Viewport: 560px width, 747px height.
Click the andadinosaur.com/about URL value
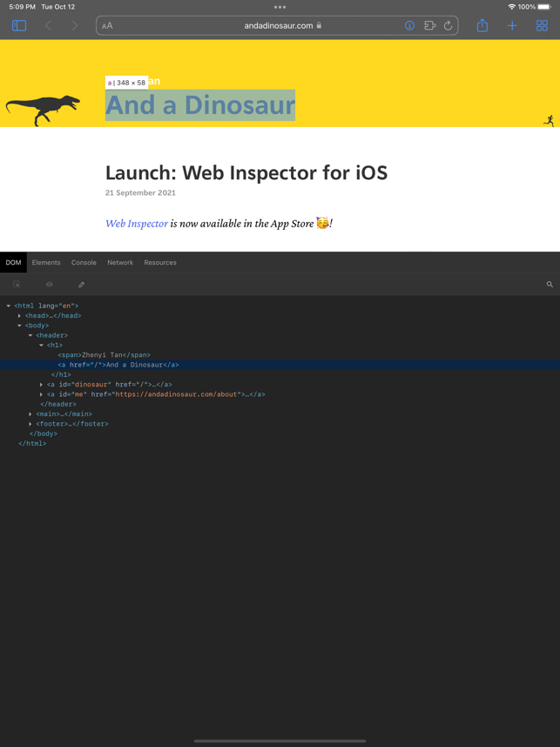click(x=176, y=394)
